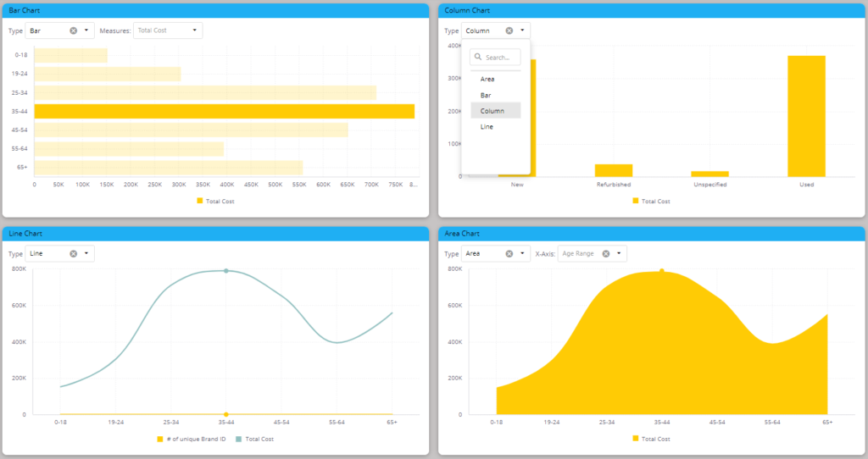
Task: Clear the Age Range X-Axis selection
Action: tap(605, 253)
